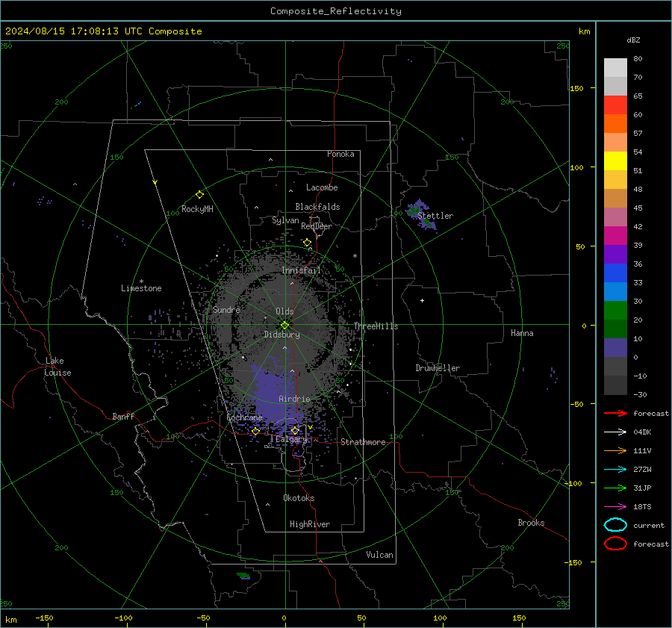
Task: Select the 42 dBZ pink color swatch
Action: point(615,217)
